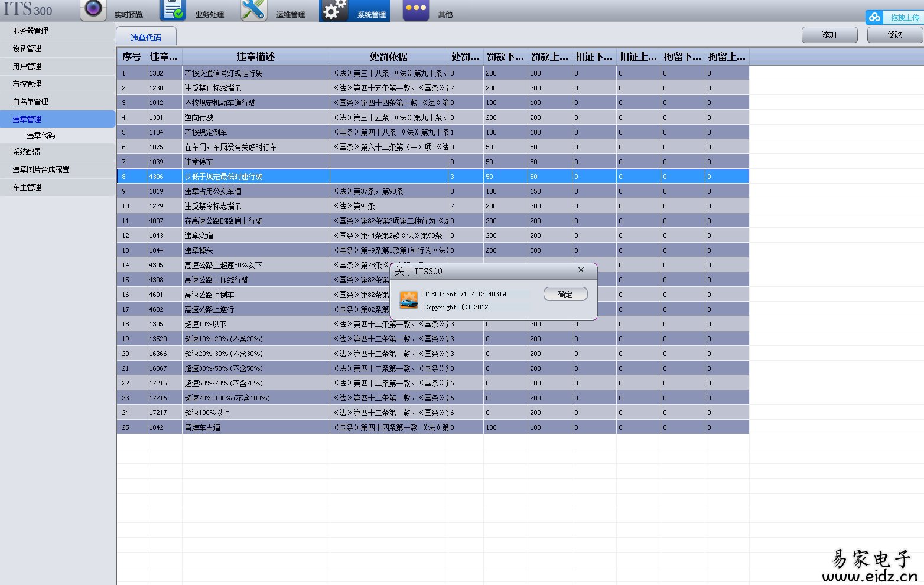Expand 违章管理 in the sidebar
The image size is (924, 585).
tap(57, 119)
